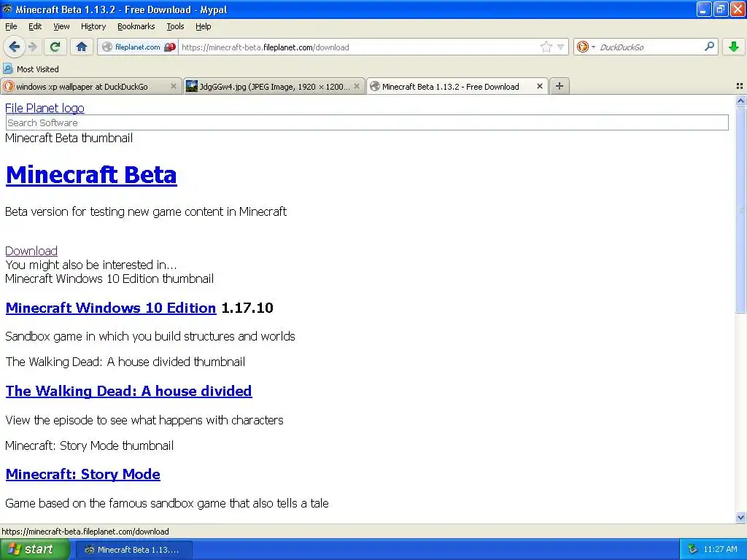
Task: Click the 11:27 AM taskbar clock
Action: [x=720, y=549]
